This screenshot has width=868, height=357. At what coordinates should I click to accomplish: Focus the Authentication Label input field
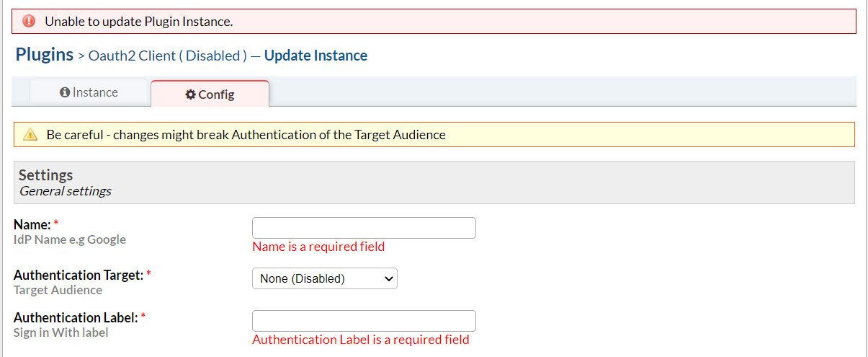coord(364,321)
